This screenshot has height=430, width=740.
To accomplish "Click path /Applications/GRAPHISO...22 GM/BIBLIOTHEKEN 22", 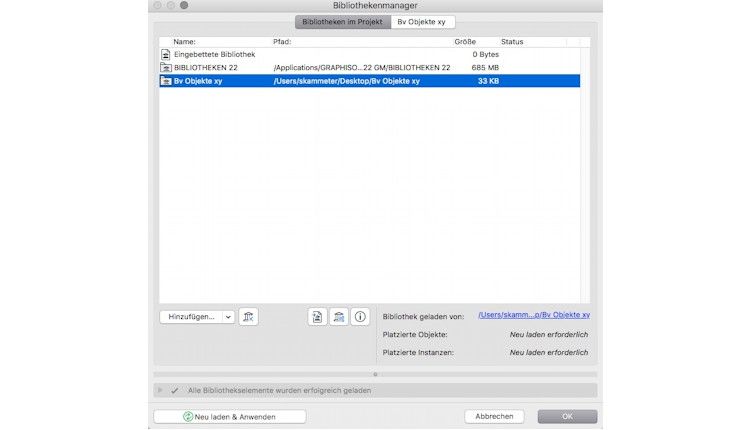I will tap(362, 67).
